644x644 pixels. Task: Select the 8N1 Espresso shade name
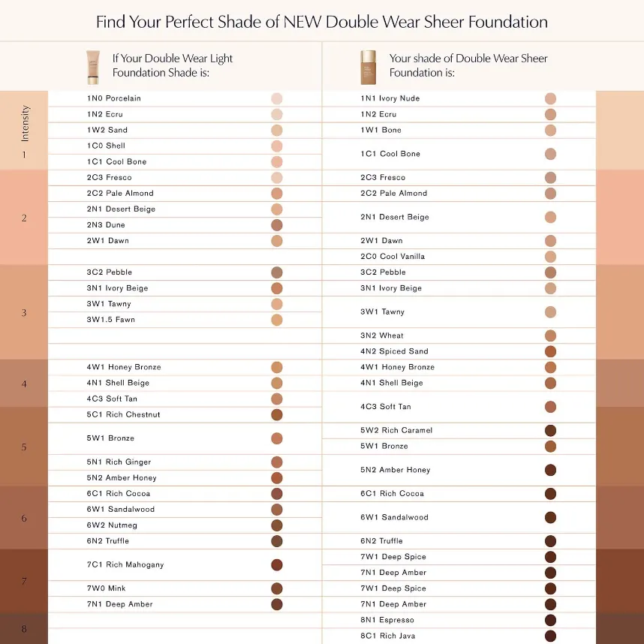tap(387, 620)
